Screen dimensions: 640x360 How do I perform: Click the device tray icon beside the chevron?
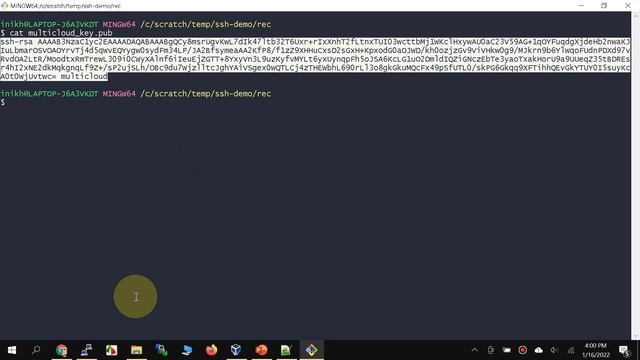pos(491,350)
